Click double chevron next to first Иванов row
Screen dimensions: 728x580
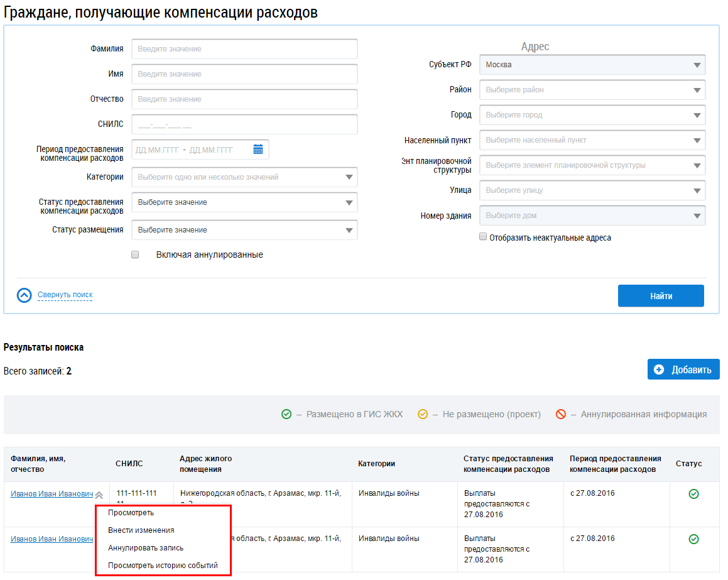point(99,495)
